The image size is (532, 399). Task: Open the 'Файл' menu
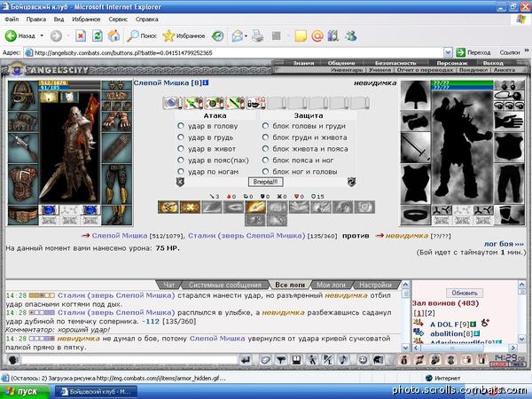pyautogui.click(x=12, y=20)
